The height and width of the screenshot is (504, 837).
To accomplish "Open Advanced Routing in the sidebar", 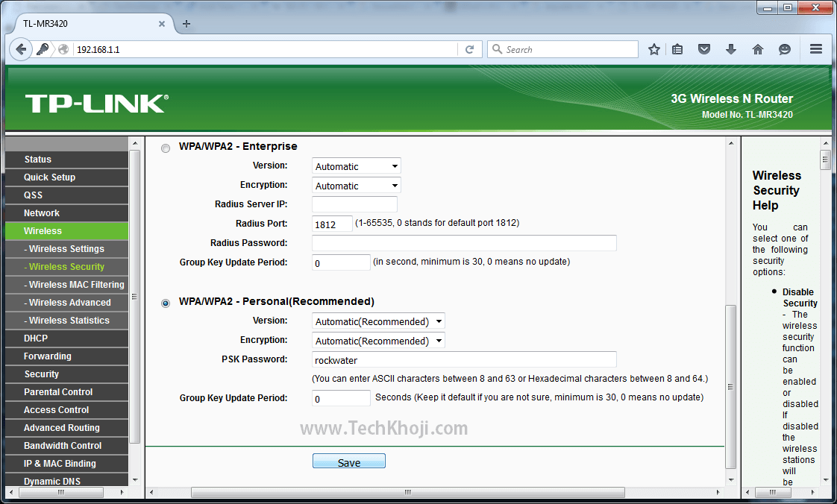I will (66, 427).
